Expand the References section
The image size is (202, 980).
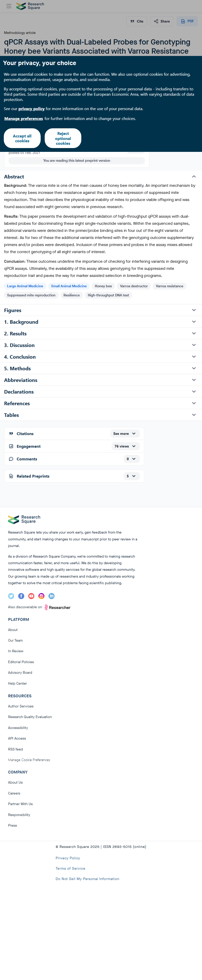tap(101, 403)
